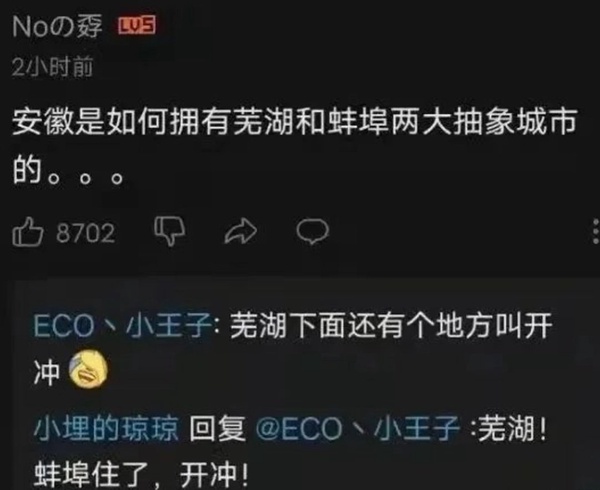Click the 2小时前 timestamp
The width and height of the screenshot is (600, 490).
[x=52, y=67]
